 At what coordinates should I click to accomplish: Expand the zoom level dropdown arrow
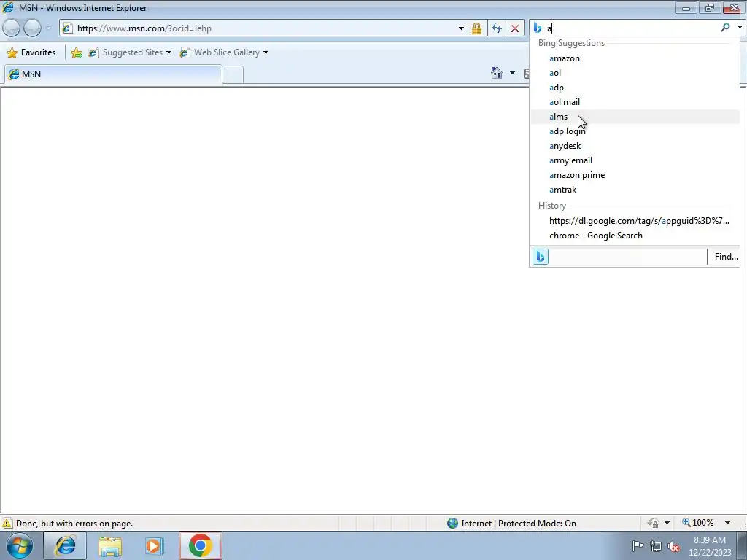(727, 523)
